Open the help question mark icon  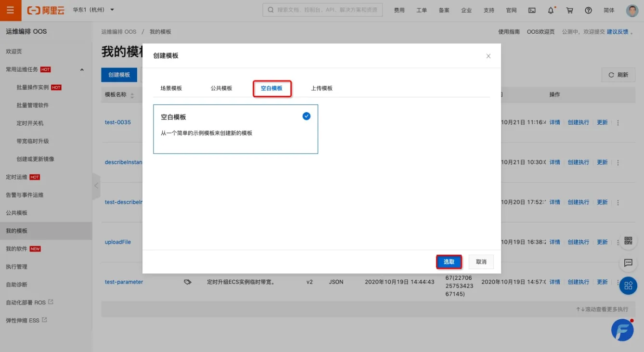[588, 10]
